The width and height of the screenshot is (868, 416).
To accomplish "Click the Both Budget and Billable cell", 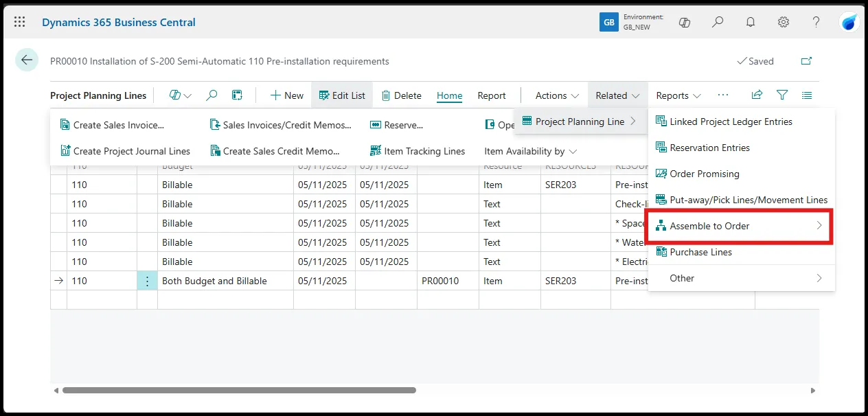I will click(225, 281).
